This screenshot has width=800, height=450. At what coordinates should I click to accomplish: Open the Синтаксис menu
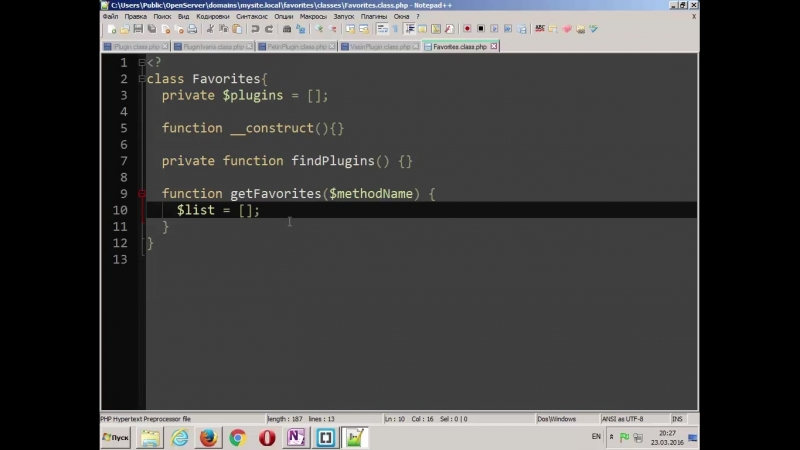pos(252,16)
